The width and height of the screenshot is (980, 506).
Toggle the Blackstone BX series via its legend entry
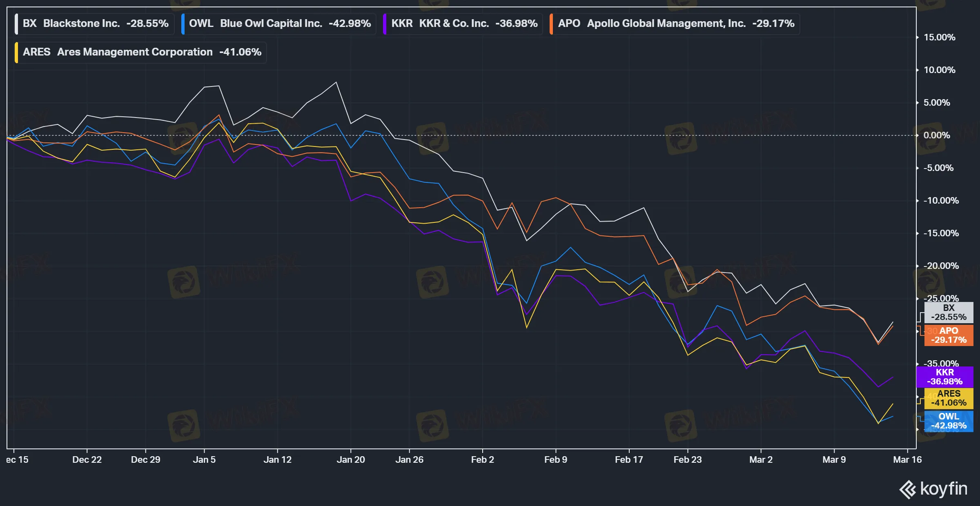94,23
